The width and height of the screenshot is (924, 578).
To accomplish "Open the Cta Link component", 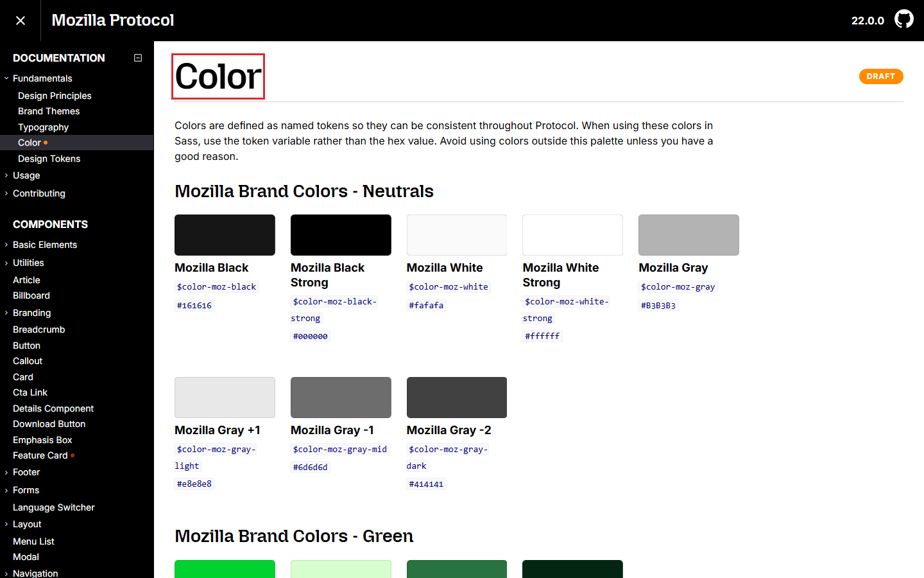I will point(30,392).
